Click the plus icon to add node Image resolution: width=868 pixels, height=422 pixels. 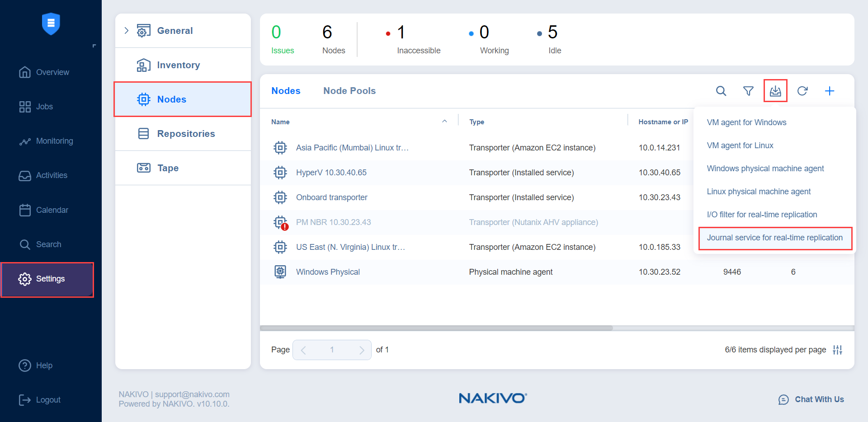pyautogui.click(x=830, y=91)
